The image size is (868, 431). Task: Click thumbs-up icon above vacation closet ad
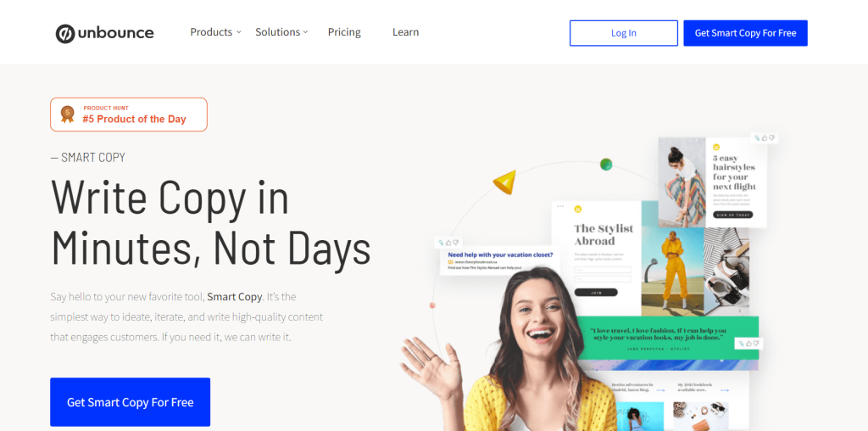(448, 243)
